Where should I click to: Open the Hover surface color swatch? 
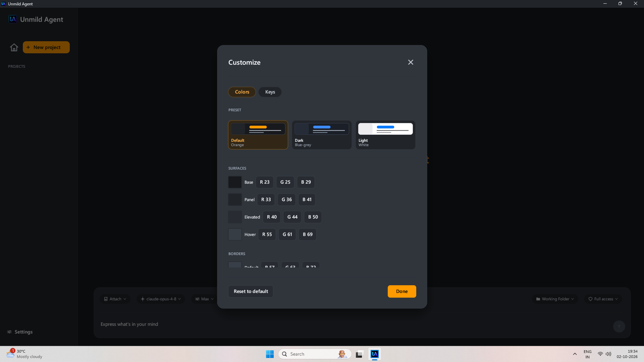235,234
